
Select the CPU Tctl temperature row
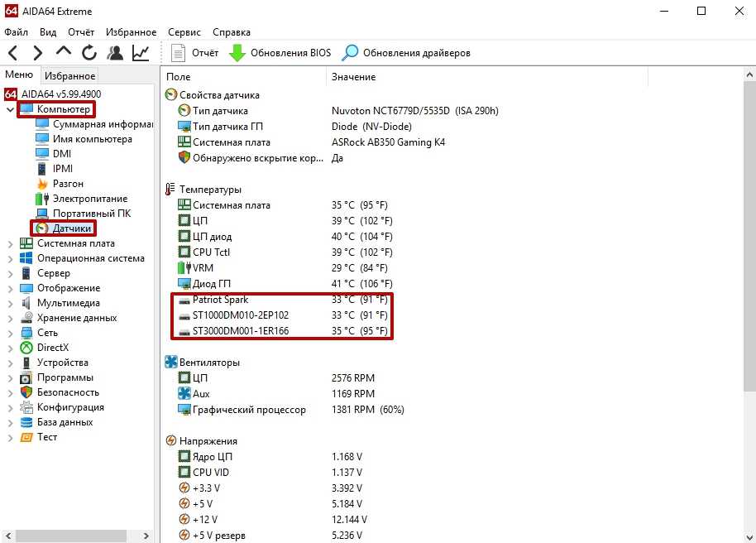pyautogui.click(x=285, y=252)
